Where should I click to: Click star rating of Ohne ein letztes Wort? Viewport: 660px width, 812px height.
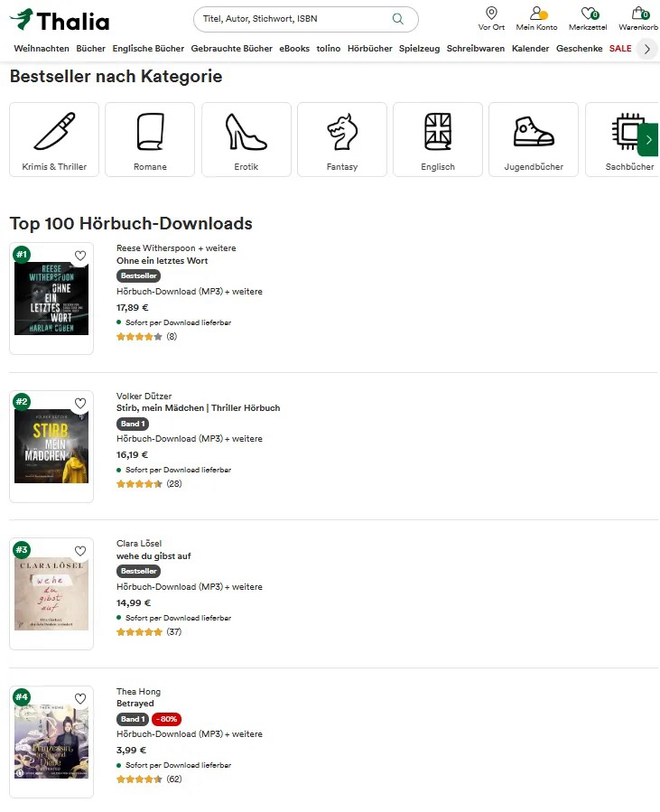click(139, 337)
